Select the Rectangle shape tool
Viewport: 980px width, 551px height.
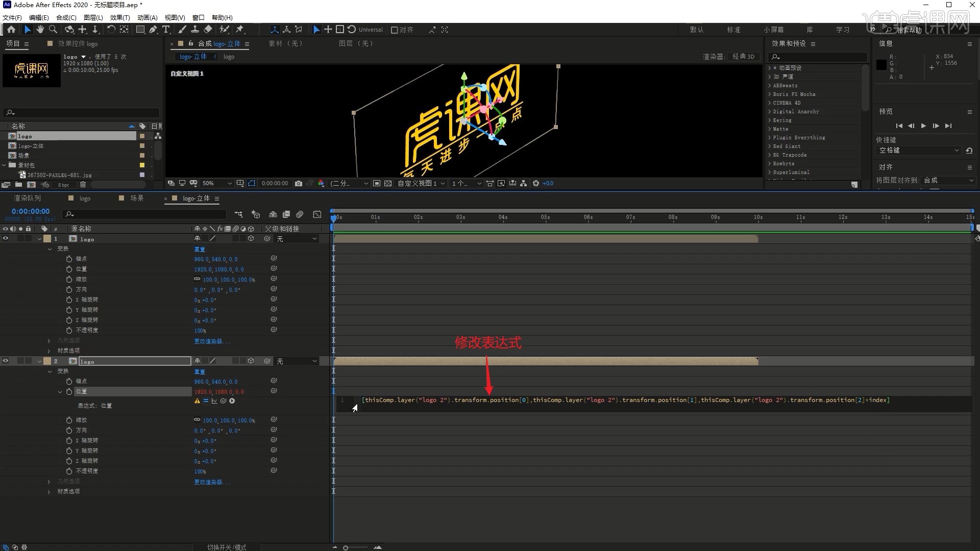click(x=140, y=30)
